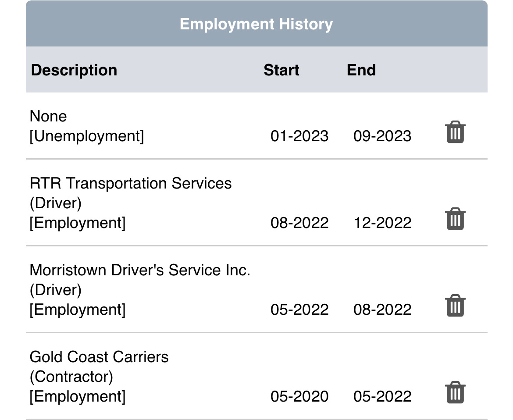Viewport: 513px width, 420px height.
Task: Select RTR start date 08-2022
Action: (299, 223)
